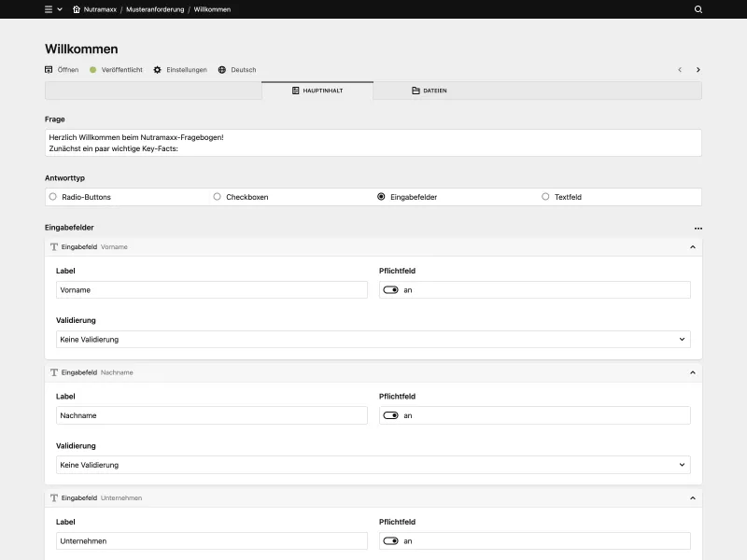Click the T icon on the Vorname Eingabefeld

click(x=53, y=246)
